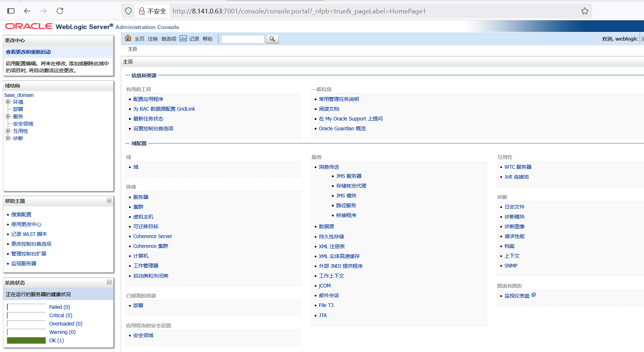The width and height of the screenshot is (644, 352).
Task: Expand the 环境 tree node
Action: 8,102
